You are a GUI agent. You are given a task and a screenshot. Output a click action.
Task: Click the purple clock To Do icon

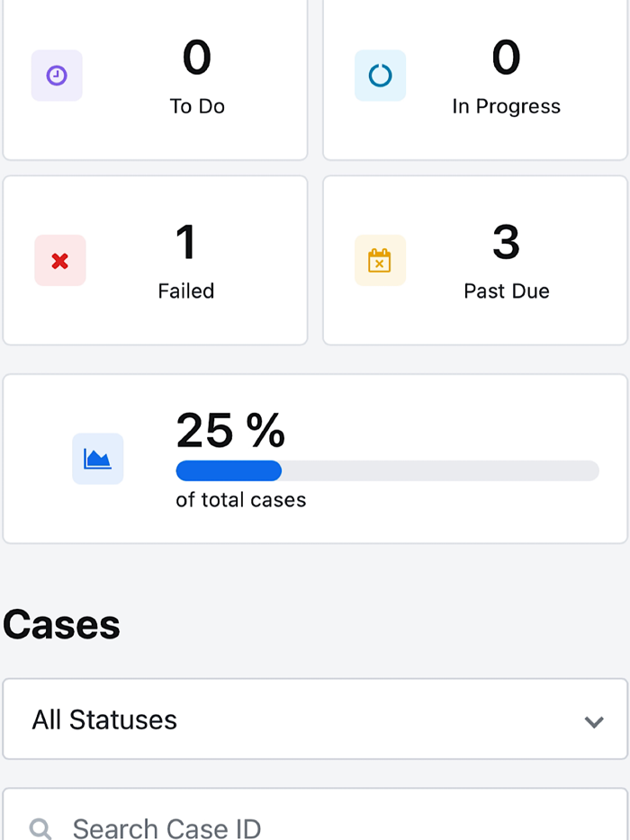point(57,76)
